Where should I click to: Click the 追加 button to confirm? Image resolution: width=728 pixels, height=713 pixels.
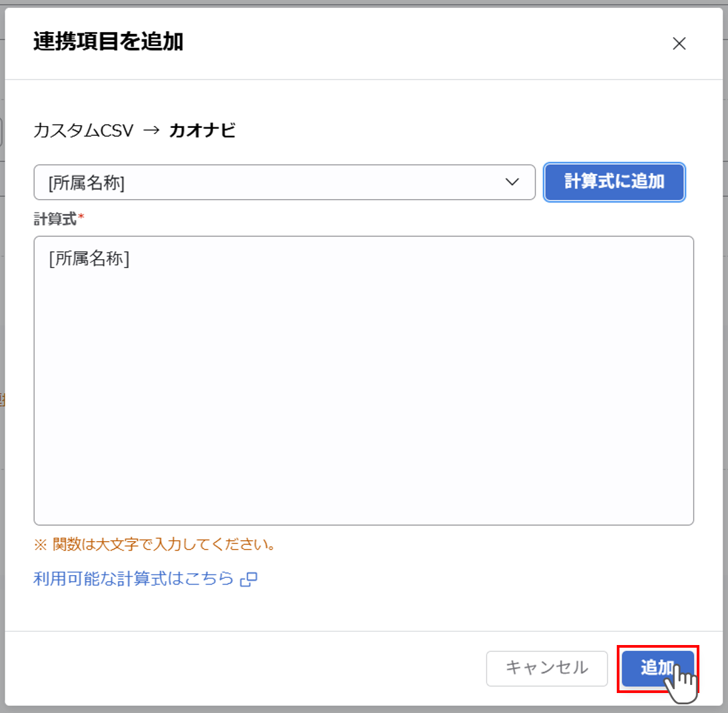(x=658, y=668)
